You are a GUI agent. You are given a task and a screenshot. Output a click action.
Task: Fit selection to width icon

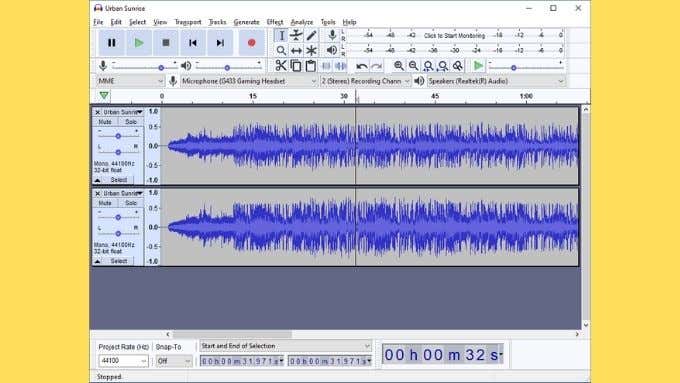pyautogui.click(x=428, y=66)
